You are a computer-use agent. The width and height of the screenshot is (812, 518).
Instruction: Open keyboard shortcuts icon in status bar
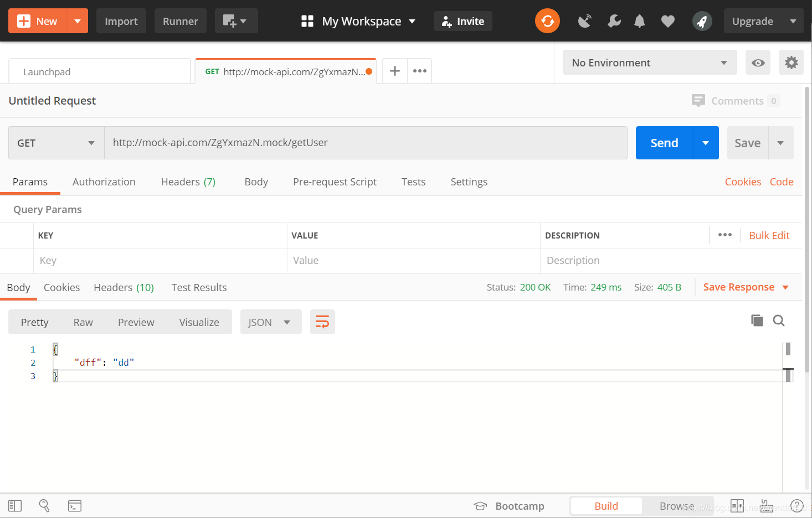pos(767,505)
